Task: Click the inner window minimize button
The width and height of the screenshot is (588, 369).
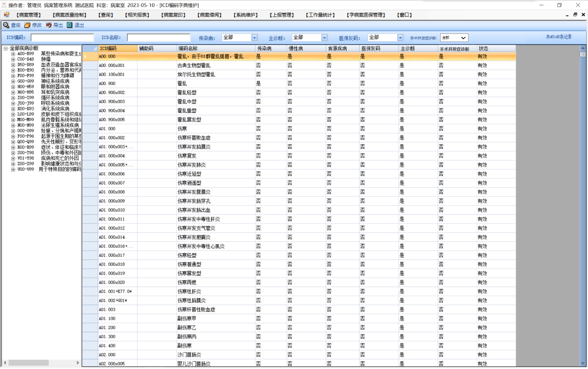Action: (x=567, y=15)
